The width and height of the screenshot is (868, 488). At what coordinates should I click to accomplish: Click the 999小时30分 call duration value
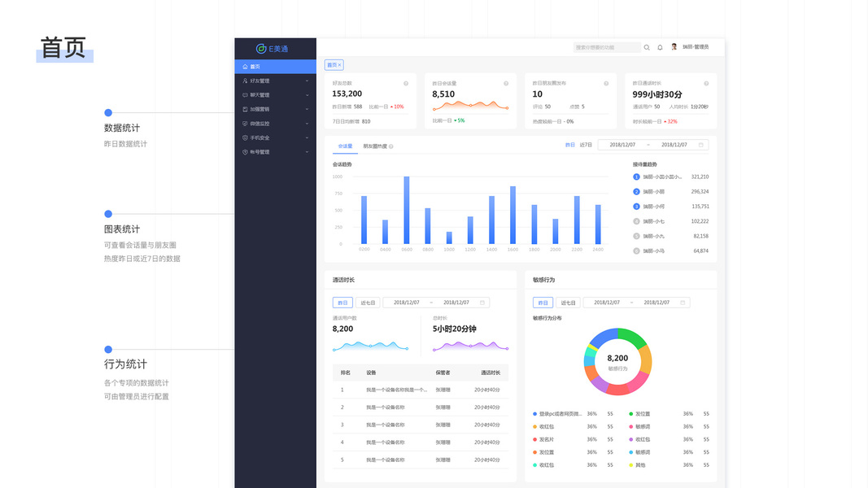point(657,94)
